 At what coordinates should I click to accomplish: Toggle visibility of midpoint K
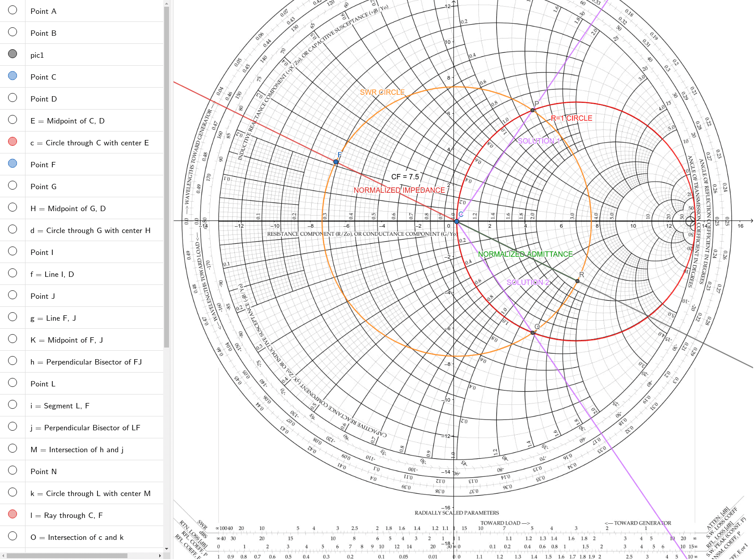(x=13, y=339)
